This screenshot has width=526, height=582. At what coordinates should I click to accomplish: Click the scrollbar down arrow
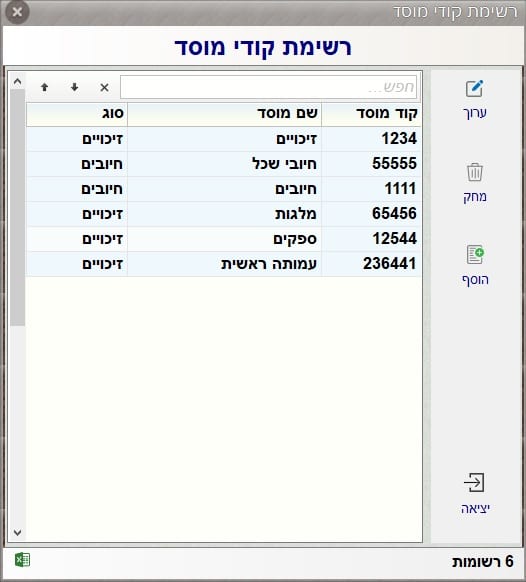click(x=17, y=533)
